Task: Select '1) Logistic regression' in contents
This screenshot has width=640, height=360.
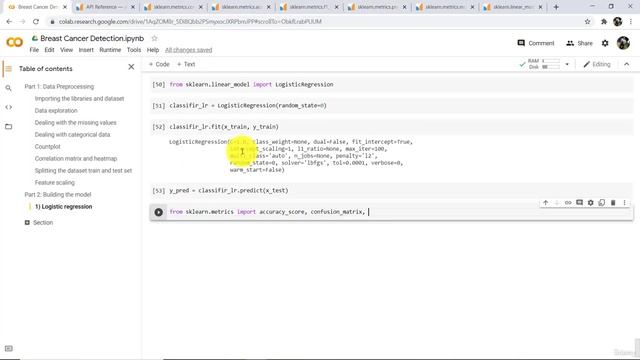Action: click(x=64, y=207)
